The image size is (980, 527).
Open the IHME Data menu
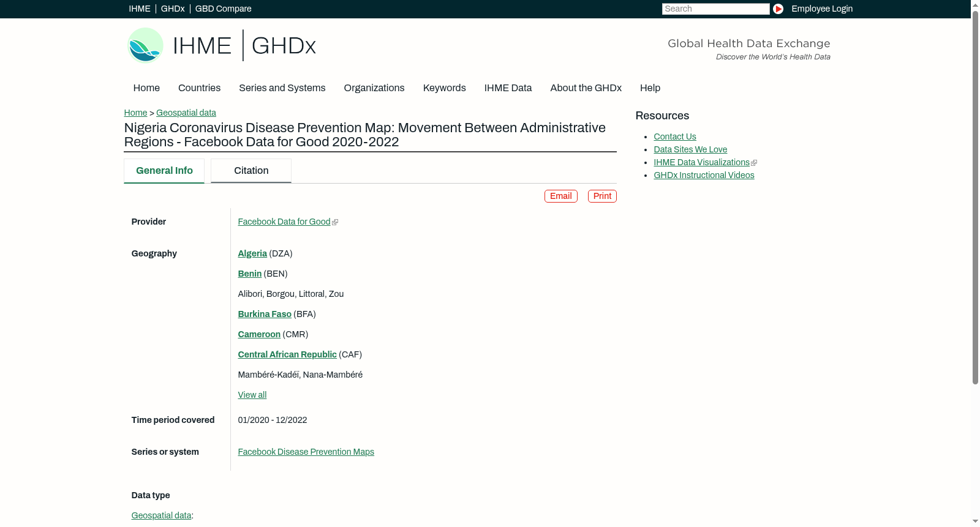coord(508,88)
